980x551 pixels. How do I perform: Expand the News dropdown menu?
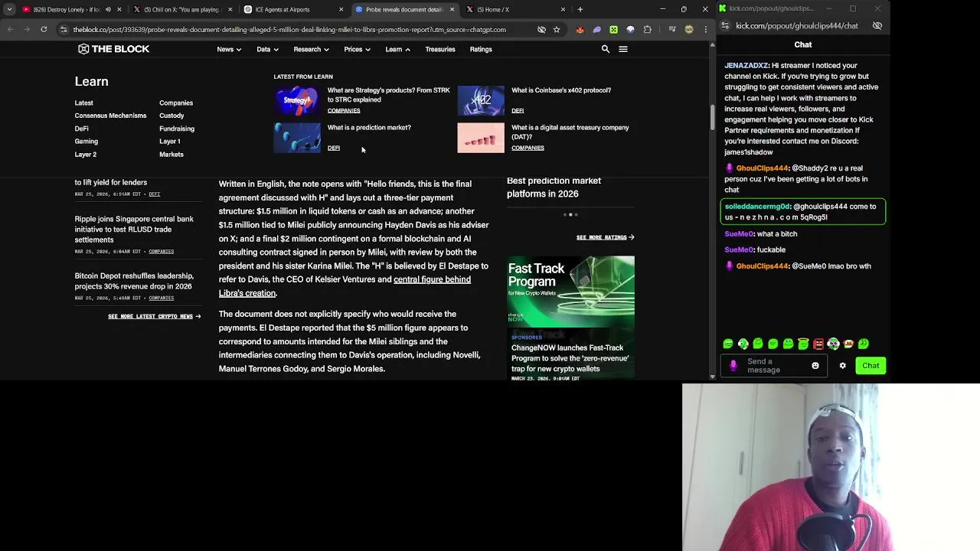(229, 49)
